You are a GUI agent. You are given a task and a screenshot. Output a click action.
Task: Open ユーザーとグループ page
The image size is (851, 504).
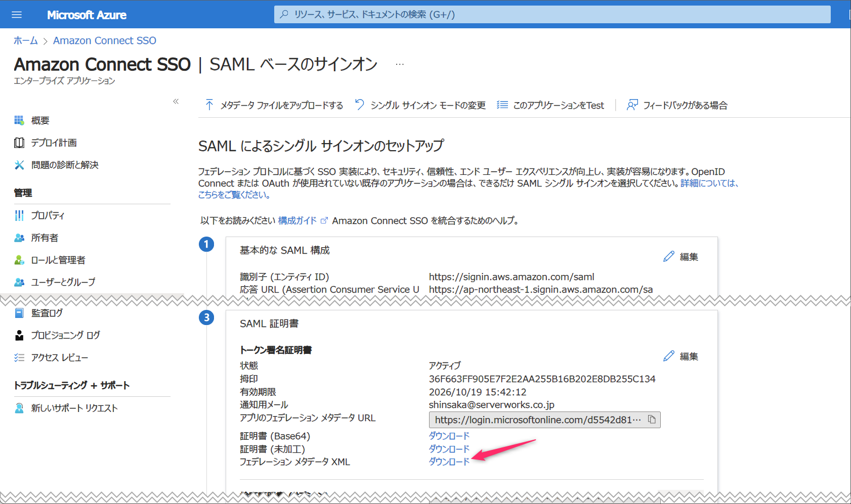63,282
